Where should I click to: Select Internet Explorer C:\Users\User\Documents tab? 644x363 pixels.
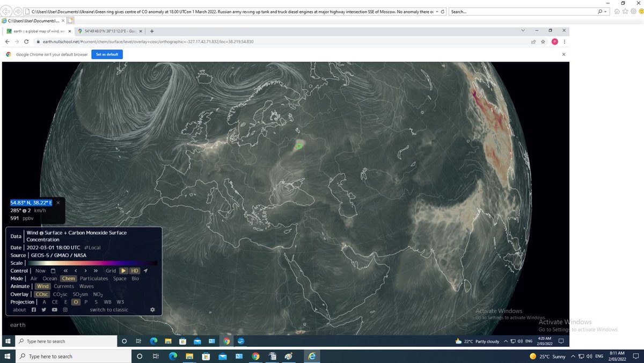(x=32, y=20)
